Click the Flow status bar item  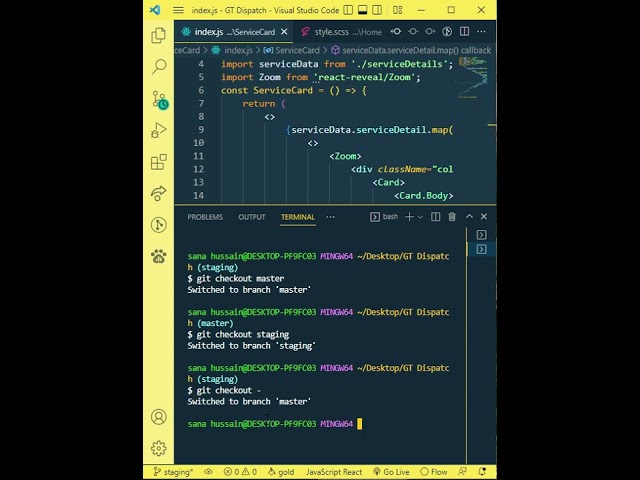point(433,472)
